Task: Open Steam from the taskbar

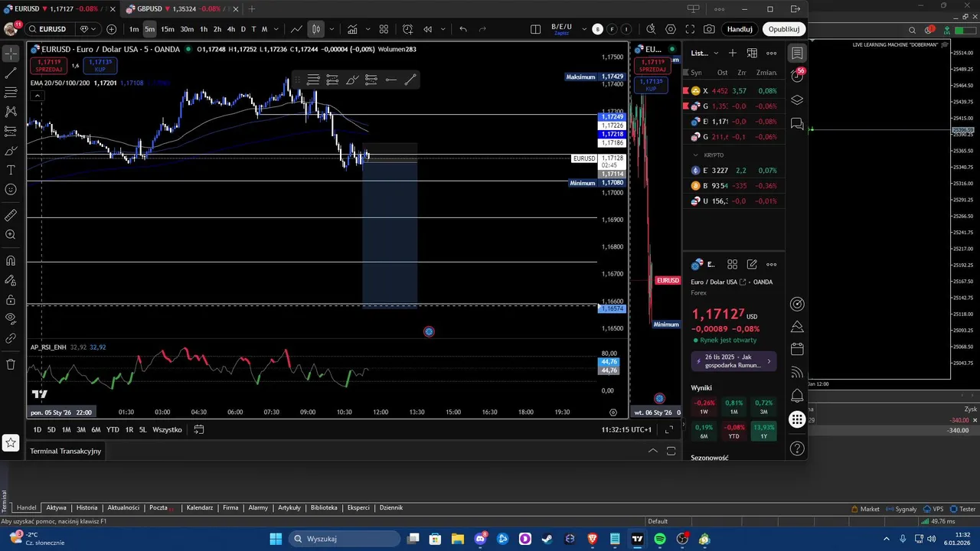Action: tap(547, 539)
